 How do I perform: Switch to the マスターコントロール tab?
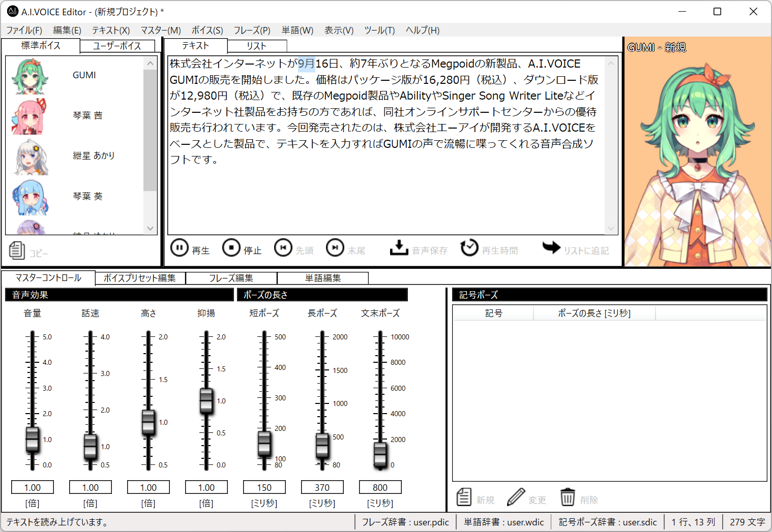click(x=48, y=278)
